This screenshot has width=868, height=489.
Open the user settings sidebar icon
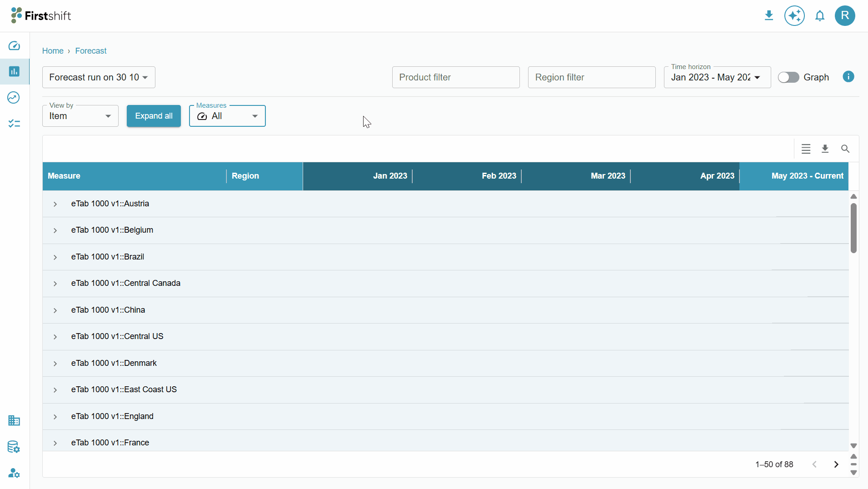[x=14, y=473]
